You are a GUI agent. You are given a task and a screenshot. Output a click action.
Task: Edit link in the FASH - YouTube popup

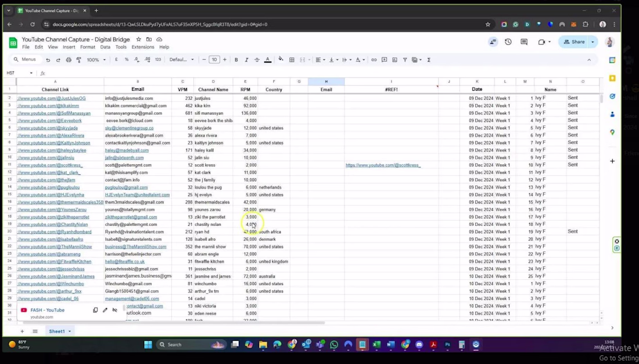[105, 310]
